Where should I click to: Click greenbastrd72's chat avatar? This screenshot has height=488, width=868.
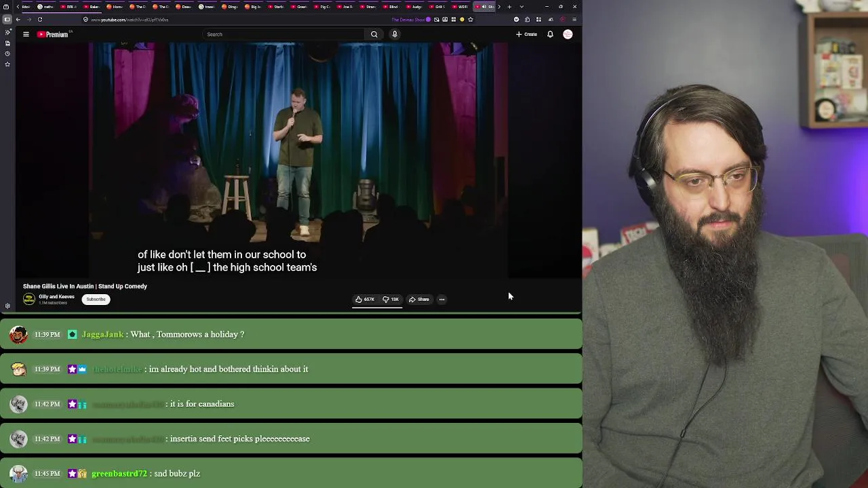(18, 474)
